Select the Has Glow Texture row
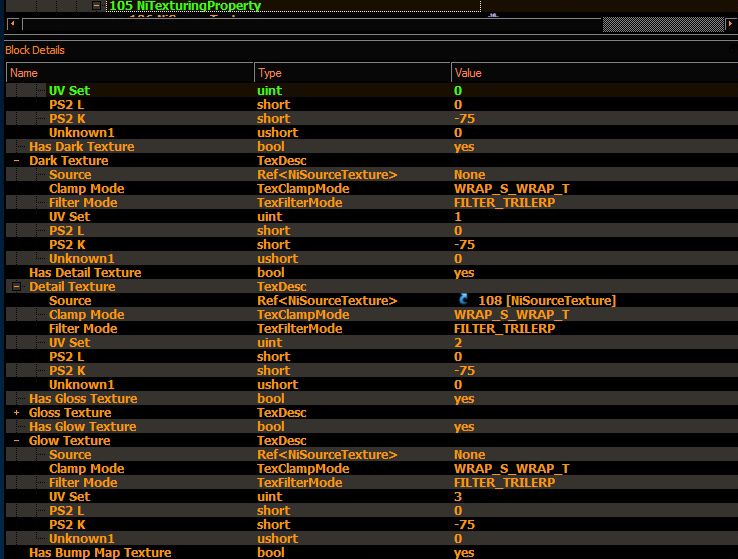This screenshot has height=559, width=738. (372, 426)
